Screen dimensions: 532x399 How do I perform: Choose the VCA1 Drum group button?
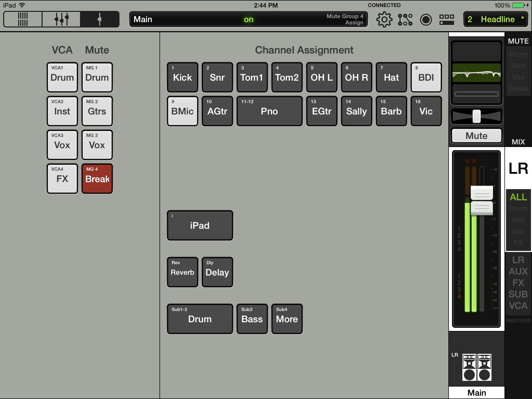point(62,77)
